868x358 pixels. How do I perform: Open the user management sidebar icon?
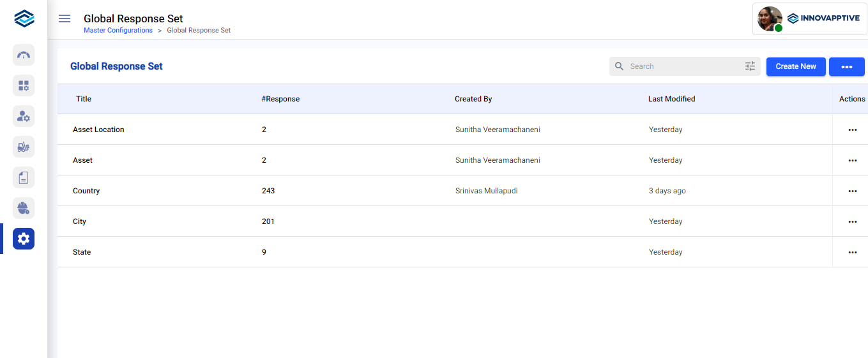pyautogui.click(x=24, y=116)
